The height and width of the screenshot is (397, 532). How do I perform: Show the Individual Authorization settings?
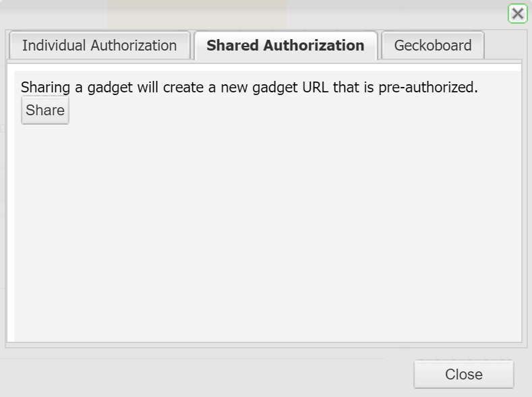click(x=99, y=46)
